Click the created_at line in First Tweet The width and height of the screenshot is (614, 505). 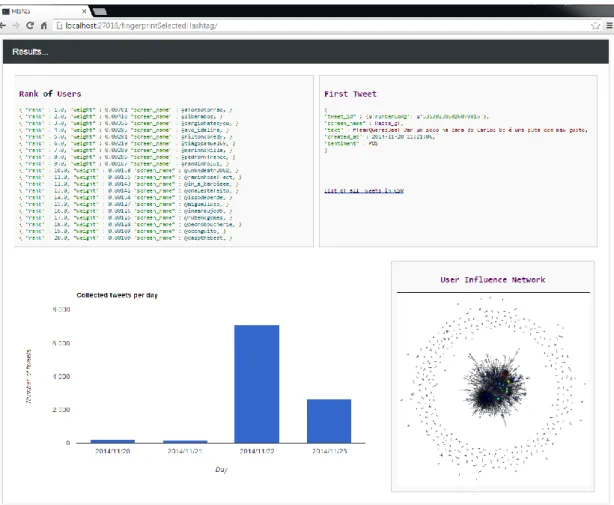[x=379, y=137]
